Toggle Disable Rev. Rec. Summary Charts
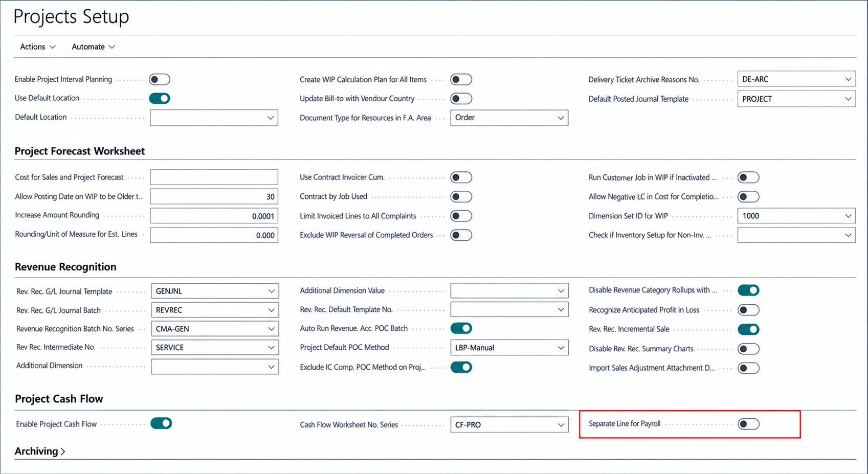Viewport: 868px width, 474px height. (x=748, y=349)
